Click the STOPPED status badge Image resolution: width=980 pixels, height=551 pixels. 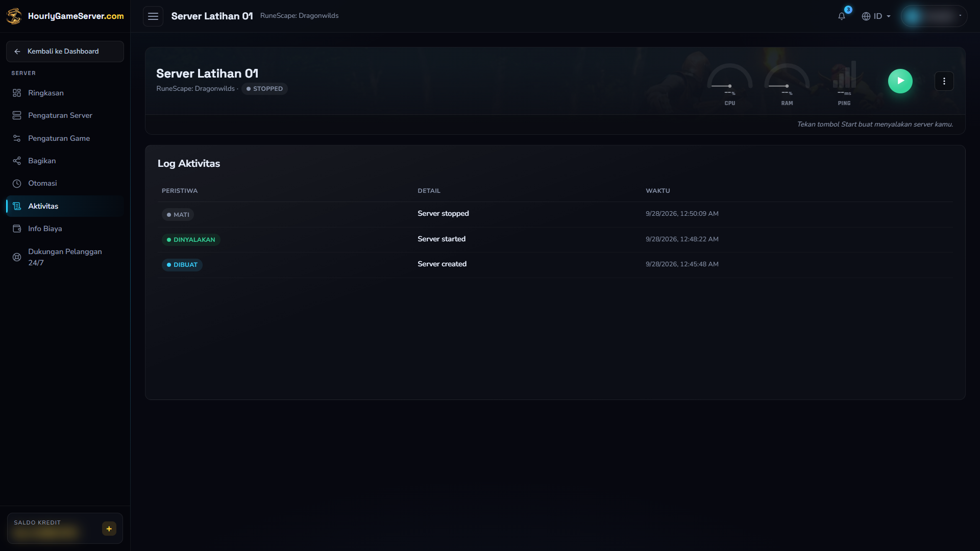pyautogui.click(x=264, y=89)
